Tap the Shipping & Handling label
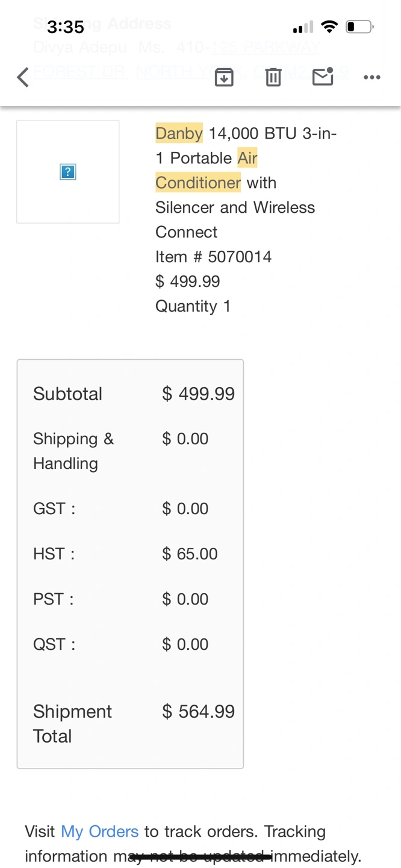Viewport: 401px width, 868px height. [x=73, y=451]
